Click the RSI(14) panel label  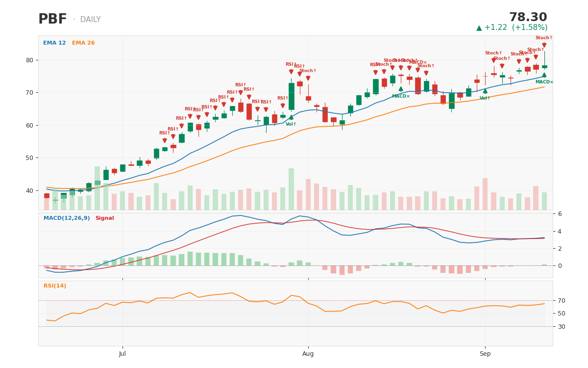point(55,286)
